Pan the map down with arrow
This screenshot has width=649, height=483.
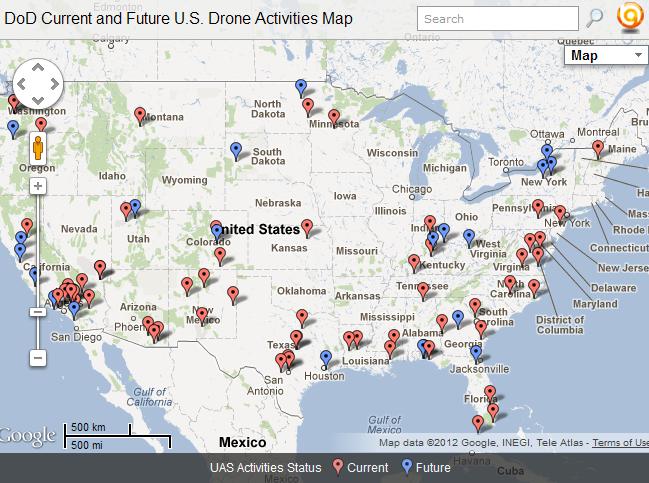pos(38,100)
